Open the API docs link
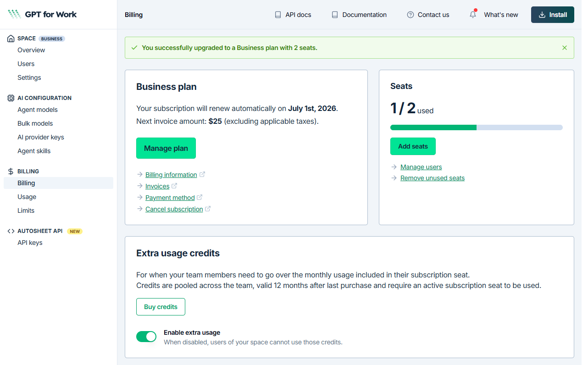 coord(293,15)
